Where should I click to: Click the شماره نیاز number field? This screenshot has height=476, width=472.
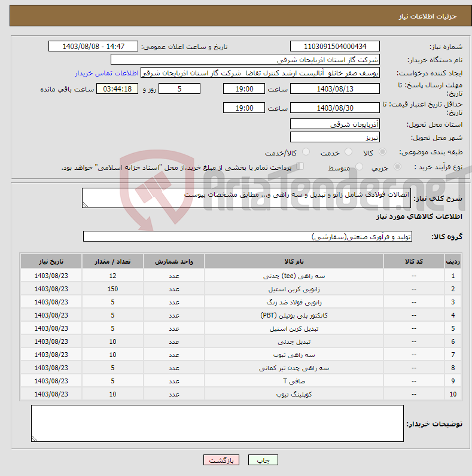[335, 47]
